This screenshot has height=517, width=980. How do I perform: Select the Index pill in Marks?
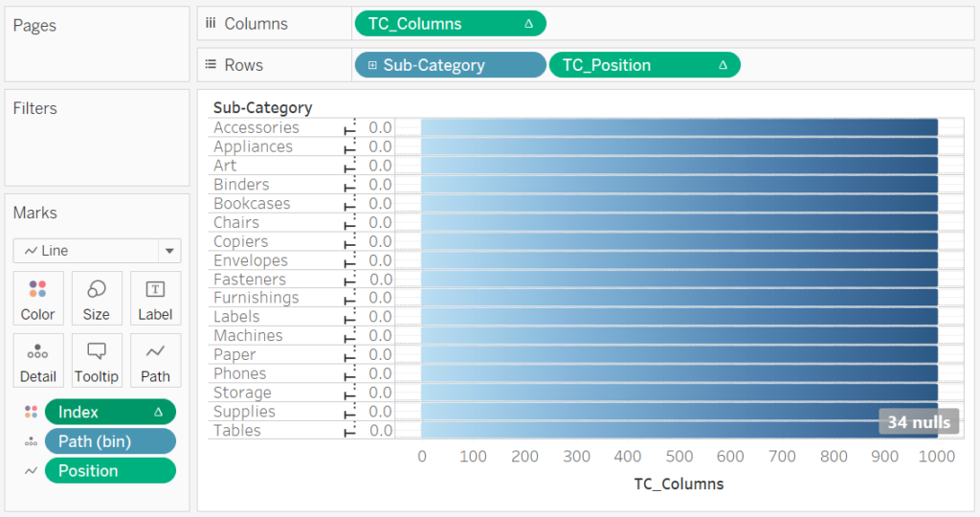110,412
